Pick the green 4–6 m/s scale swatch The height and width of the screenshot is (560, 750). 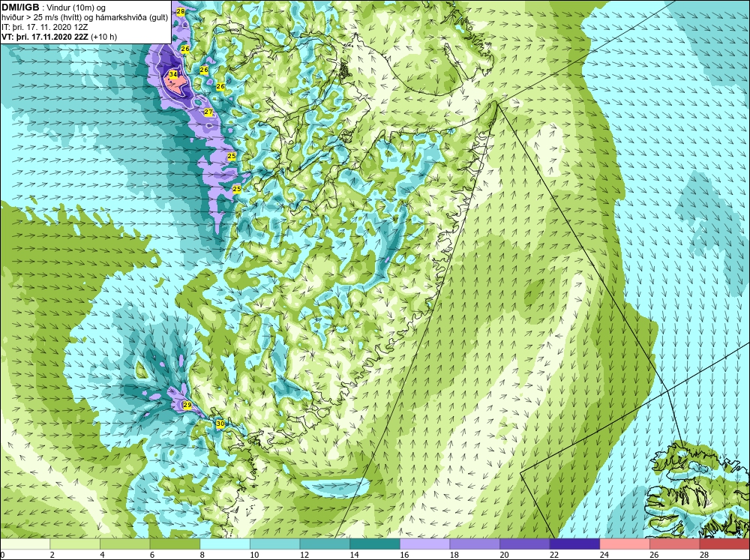point(124,544)
